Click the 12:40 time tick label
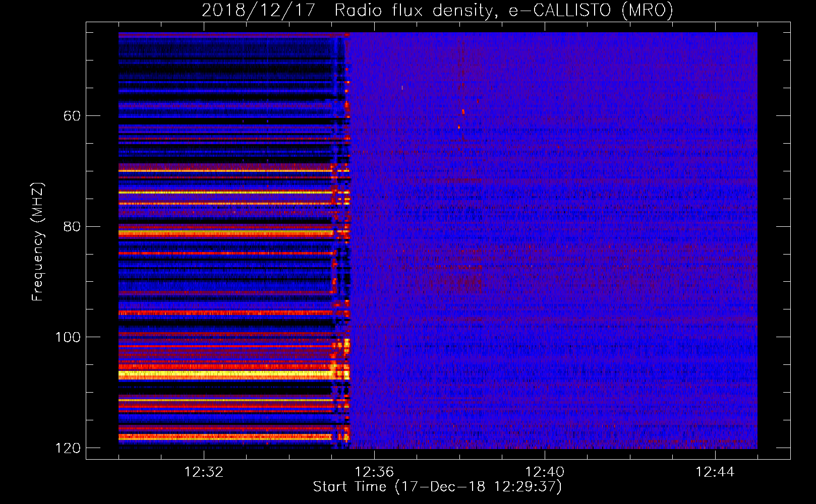This screenshot has width=816, height=504. tap(545, 472)
